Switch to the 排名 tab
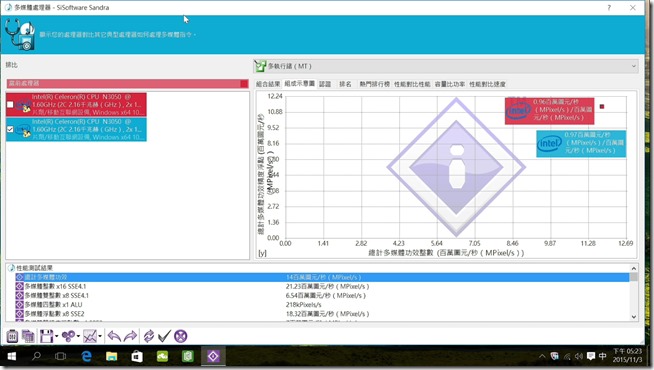 (x=345, y=84)
